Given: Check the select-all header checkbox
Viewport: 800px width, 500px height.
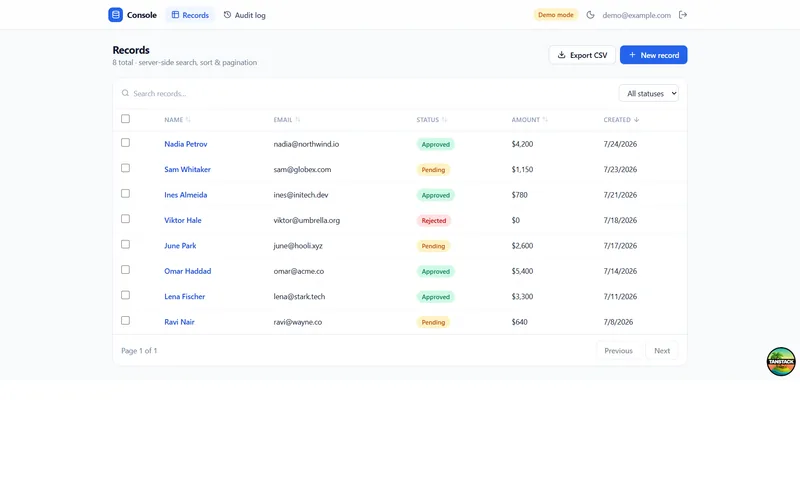Looking at the screenshot, I should [126, 119].
